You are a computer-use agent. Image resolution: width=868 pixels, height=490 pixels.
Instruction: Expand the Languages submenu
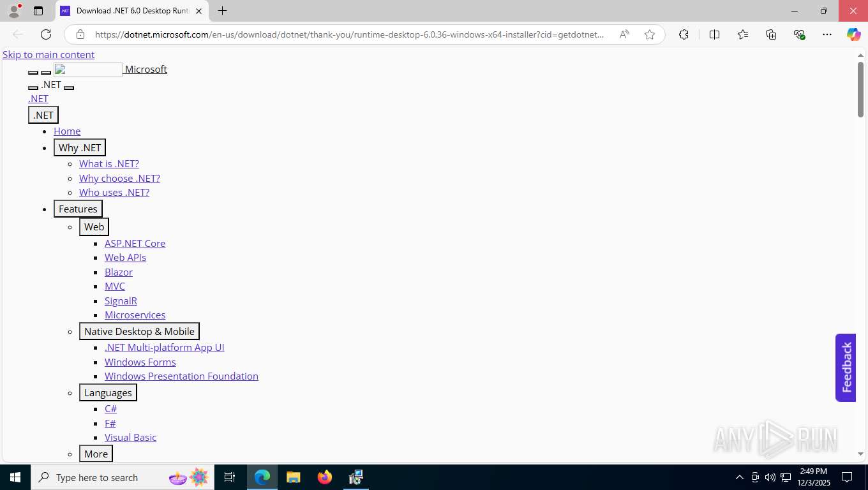[x=108, y=392]
